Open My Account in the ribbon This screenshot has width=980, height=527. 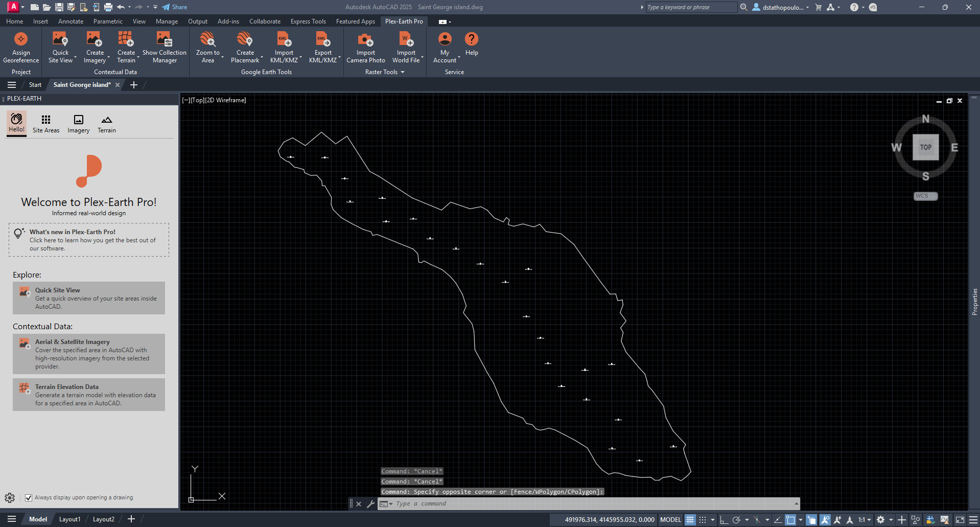(x=445, y=47)
